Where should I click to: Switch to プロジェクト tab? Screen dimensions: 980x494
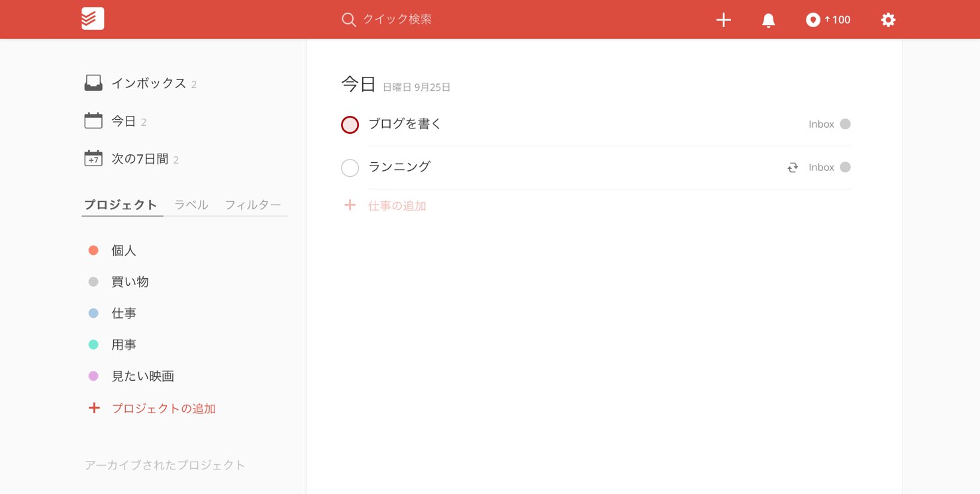(121, 205)
